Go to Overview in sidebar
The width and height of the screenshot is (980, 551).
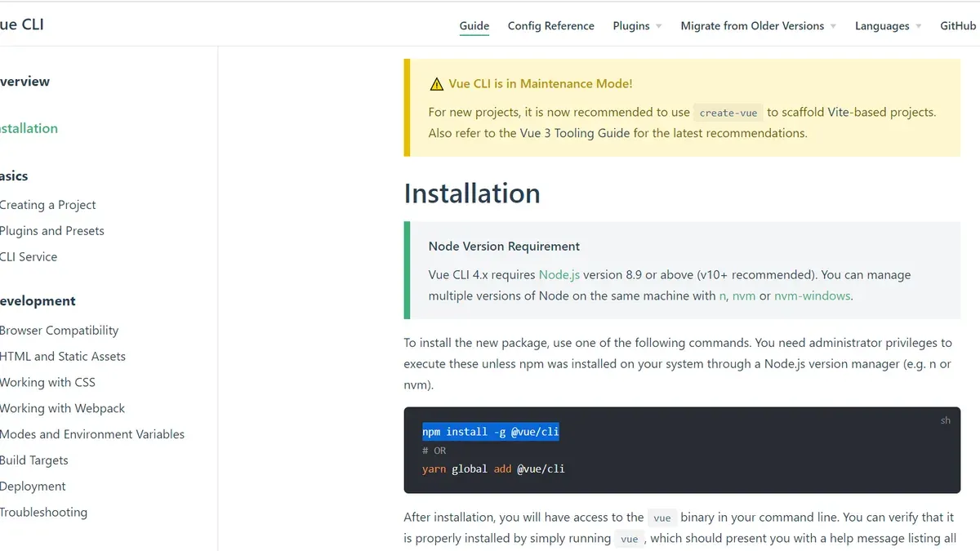tap(24, 82)
